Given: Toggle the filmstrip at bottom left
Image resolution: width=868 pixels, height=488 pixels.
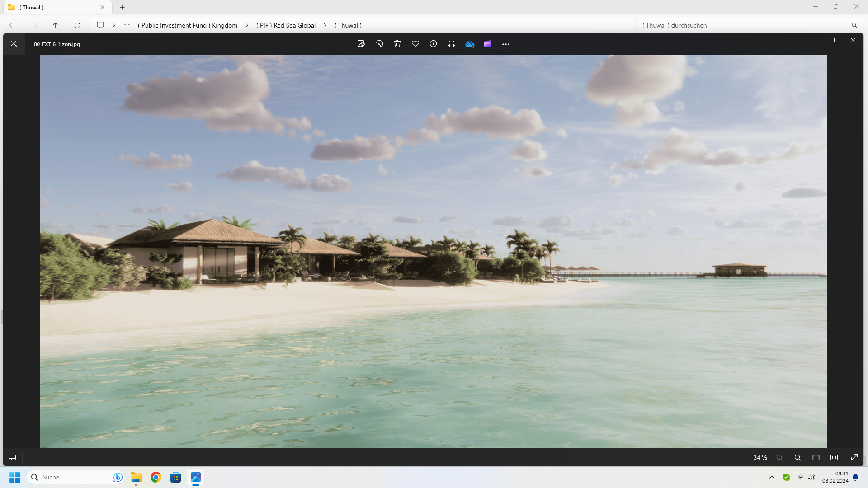Looking at the screenshot, I should click(12, 457).
